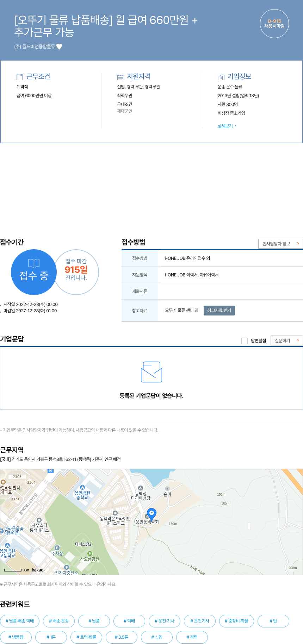Click the 지원자격 calendar icon
The width and height of the screenshot is (303, 644).
coord(120,77)
